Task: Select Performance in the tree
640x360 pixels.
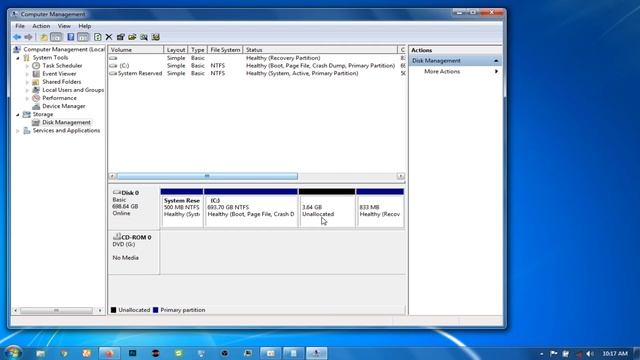Action: tap(59, 98)
